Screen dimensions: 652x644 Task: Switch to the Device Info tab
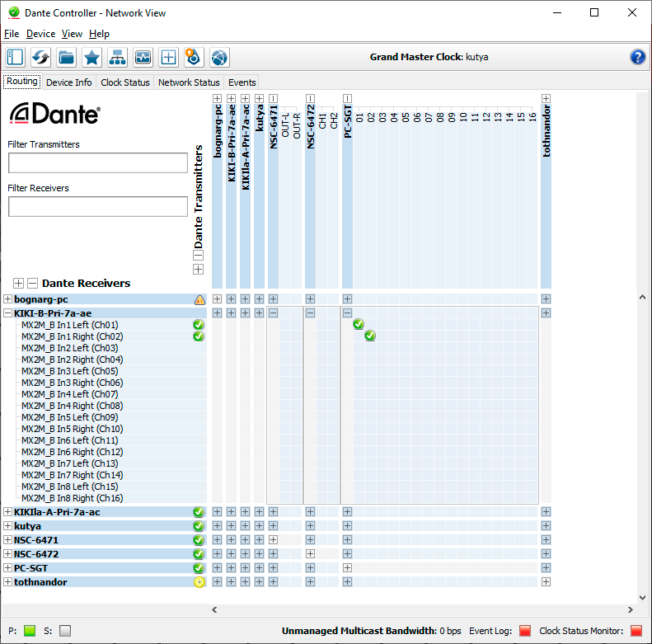(x=69, y=82)
